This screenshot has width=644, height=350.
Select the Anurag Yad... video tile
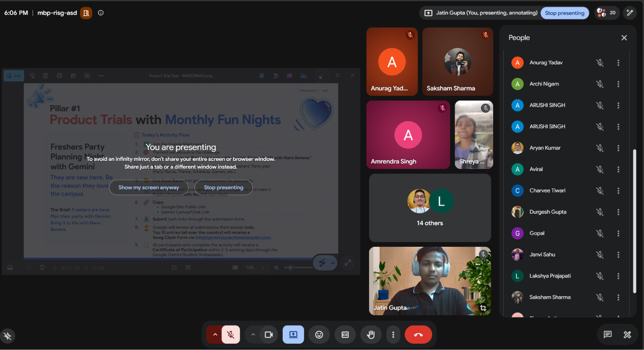pyautogui.click(x=392, y=62)
